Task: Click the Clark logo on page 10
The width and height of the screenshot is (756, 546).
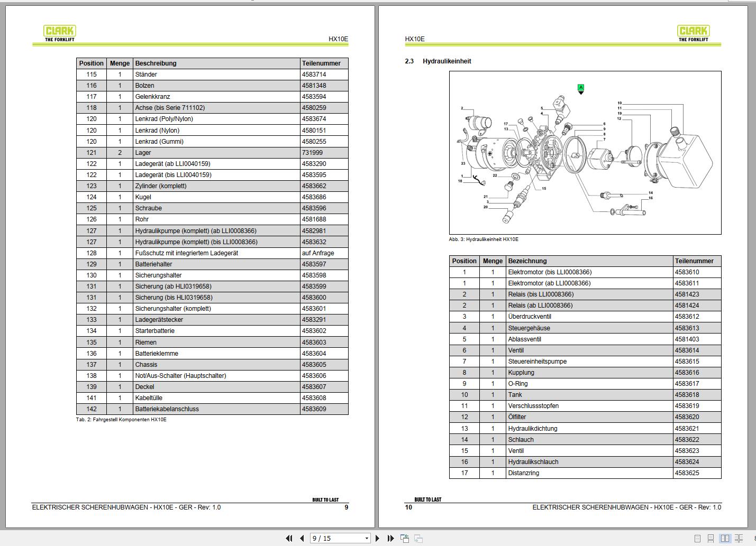Action: coord(694,33)
